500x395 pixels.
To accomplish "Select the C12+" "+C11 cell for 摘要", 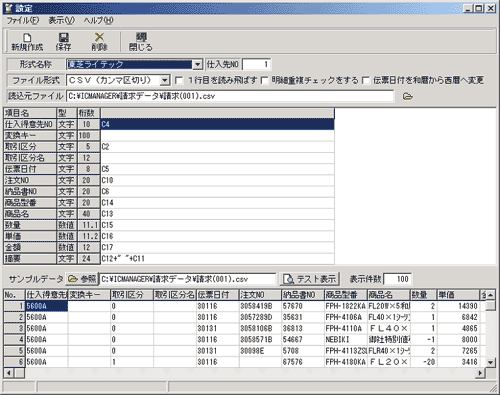I will (217, 259).
